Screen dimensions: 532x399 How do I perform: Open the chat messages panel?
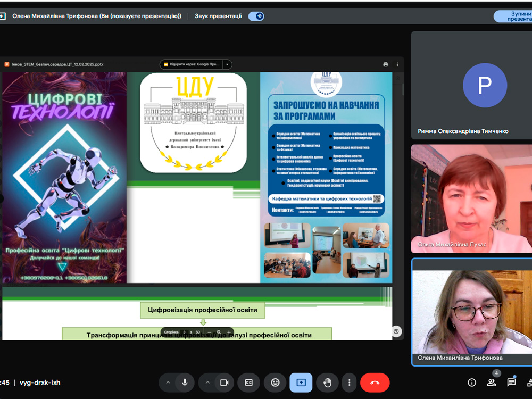[511, 383]
